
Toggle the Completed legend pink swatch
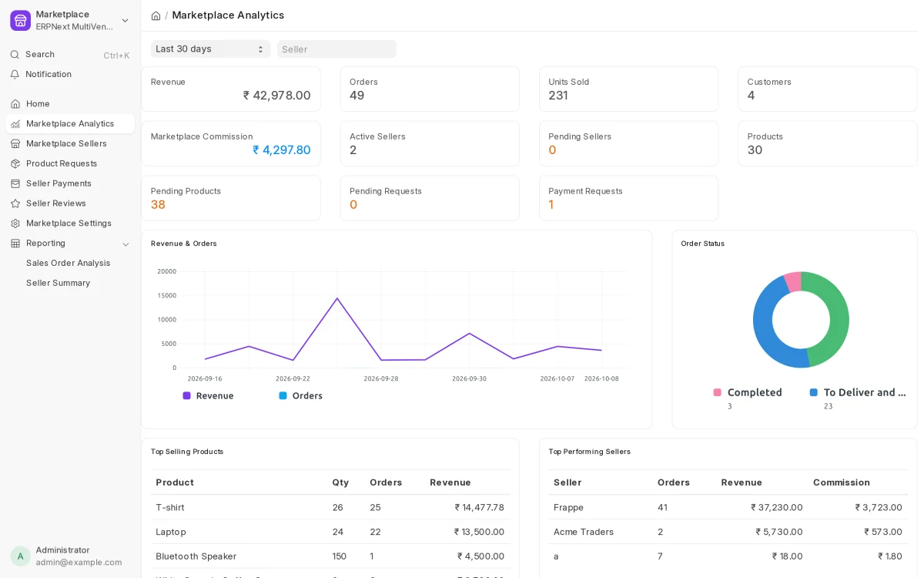[x=718, y=392]
